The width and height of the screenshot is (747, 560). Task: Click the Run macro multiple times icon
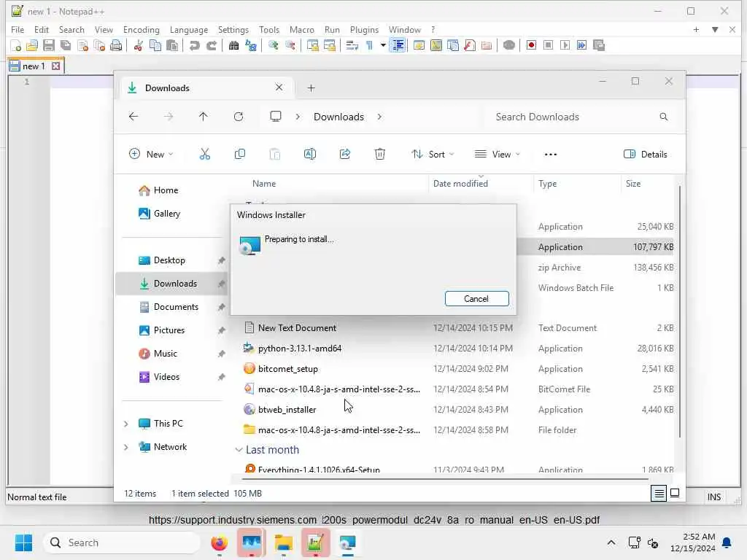pyautogui.click(x=581, y=45)
